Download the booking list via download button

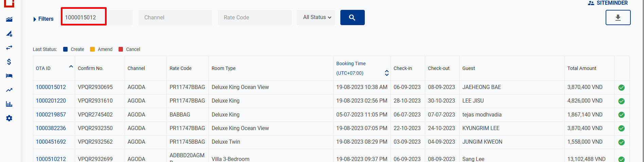point(618,17)
